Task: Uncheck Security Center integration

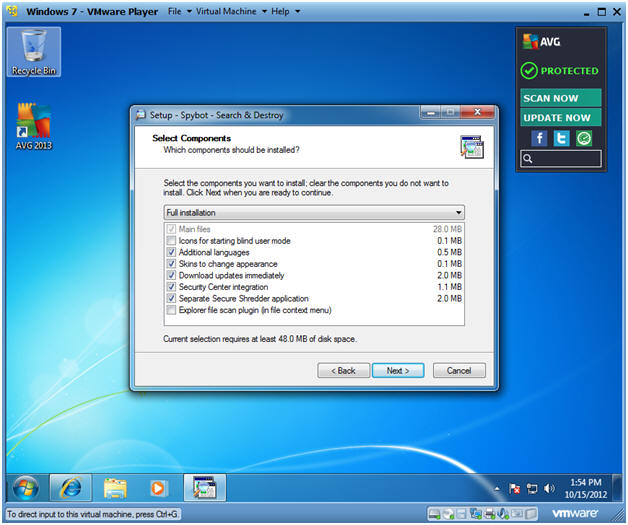Action: click(171, 287)
